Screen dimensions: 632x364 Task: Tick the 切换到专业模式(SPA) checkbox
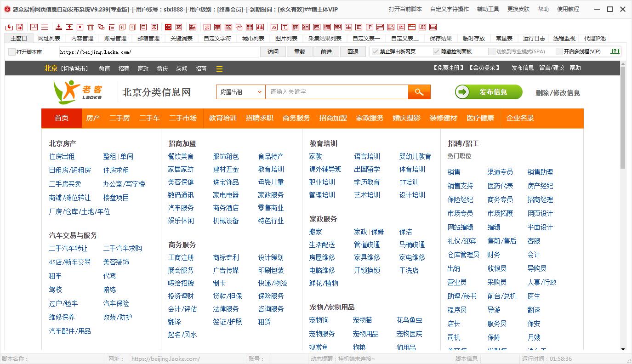(492, 51)
